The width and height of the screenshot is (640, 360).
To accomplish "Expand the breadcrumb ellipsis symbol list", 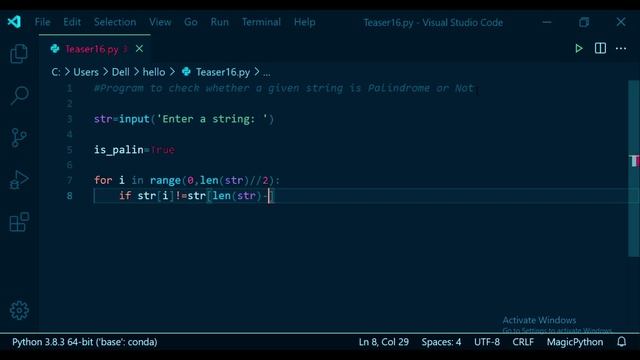I will pos(267,73).
